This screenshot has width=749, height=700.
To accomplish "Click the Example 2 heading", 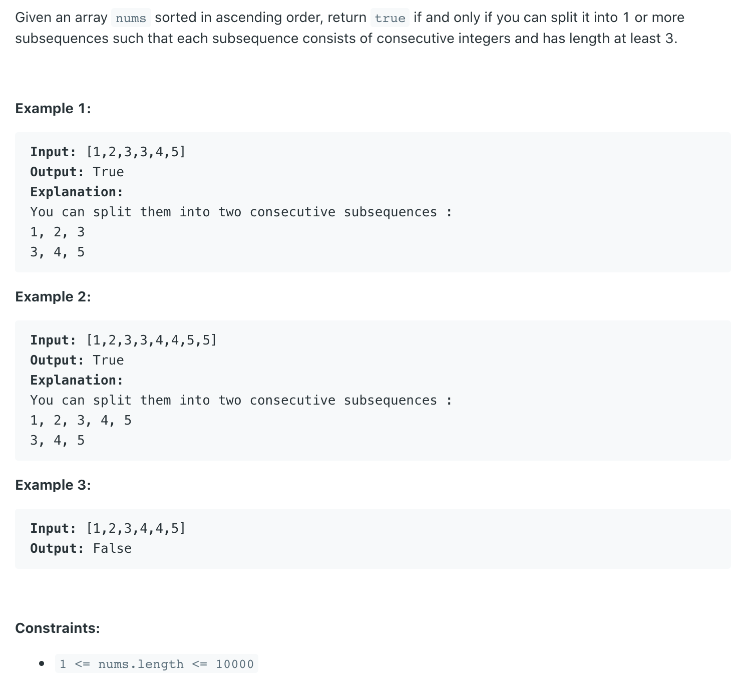I will tap(53, 296).
